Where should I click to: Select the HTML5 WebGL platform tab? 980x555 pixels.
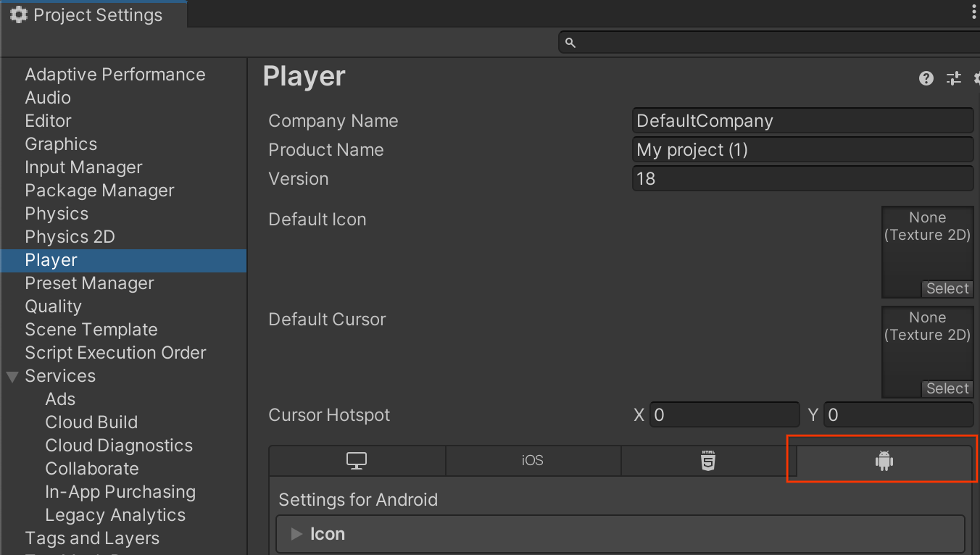click(x=708, y=461)
